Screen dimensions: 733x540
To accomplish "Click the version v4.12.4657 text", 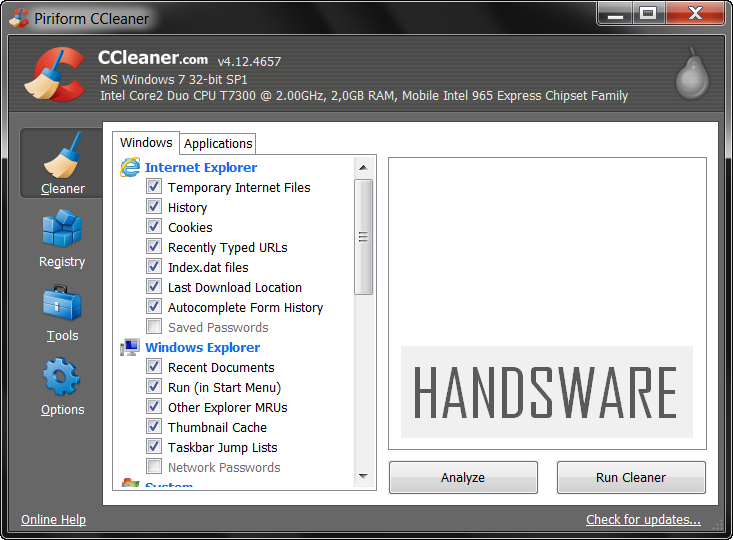I will pyautogui.click(x=249, y=61).
